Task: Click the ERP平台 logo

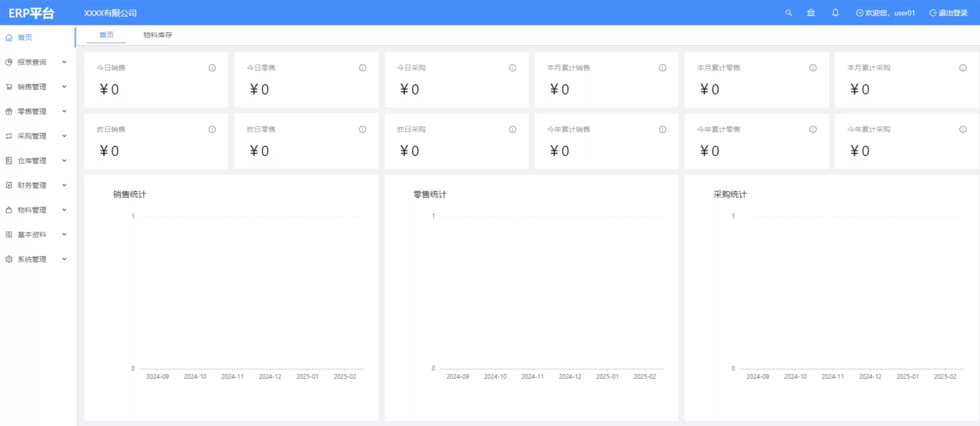Action: coord(31,13)
